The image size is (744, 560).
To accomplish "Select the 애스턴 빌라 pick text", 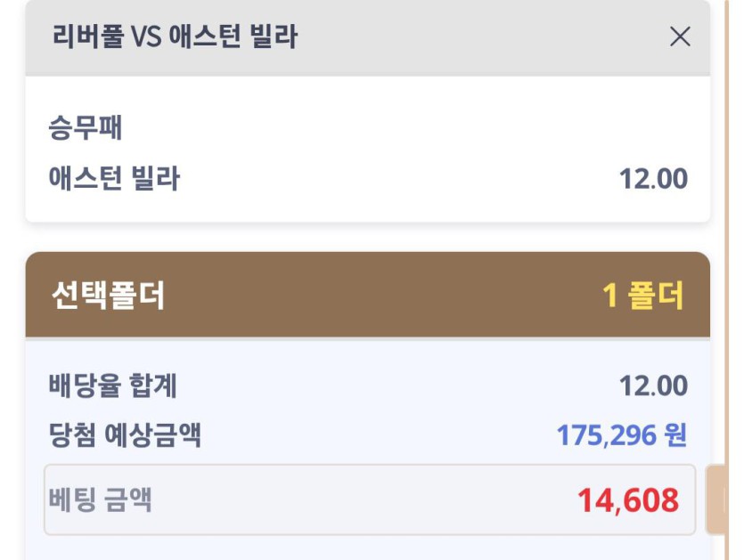I will click(114, 179).
